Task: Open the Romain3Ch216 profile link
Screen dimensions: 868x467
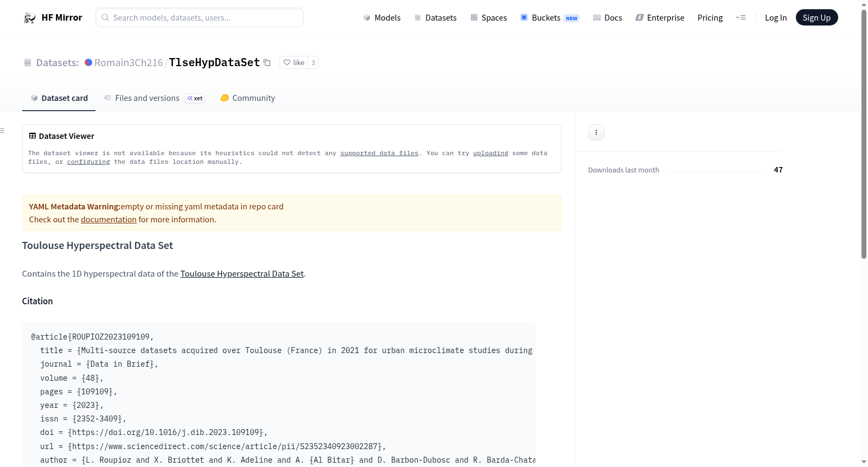Action: (129, 62)
